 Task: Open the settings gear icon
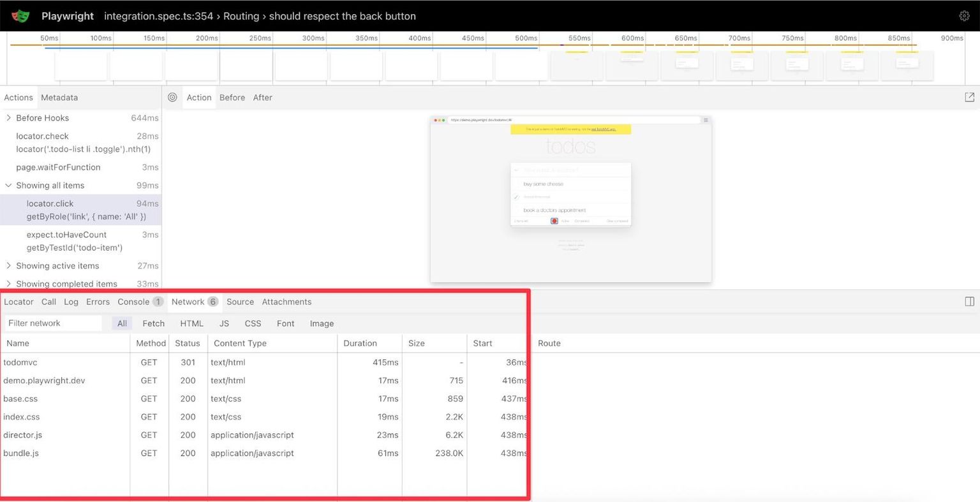pos(964,16)
